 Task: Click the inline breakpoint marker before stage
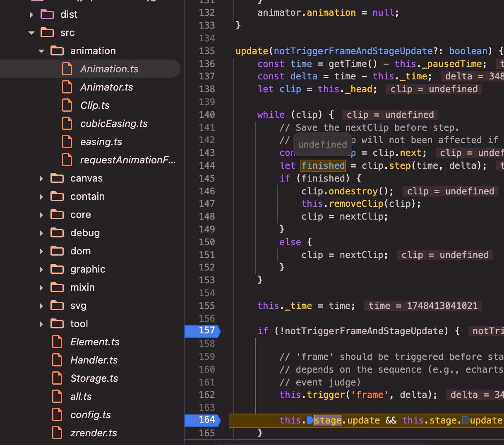coord(310,420)
